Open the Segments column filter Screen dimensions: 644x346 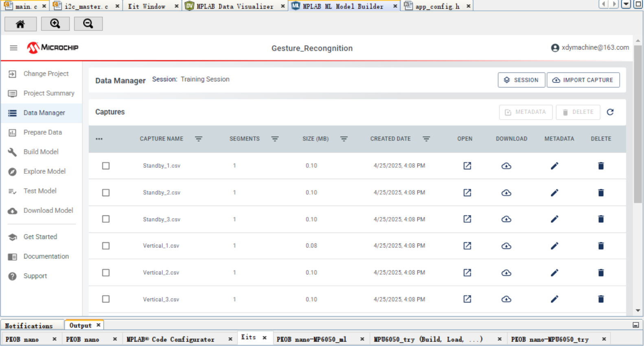coord(275,139)
